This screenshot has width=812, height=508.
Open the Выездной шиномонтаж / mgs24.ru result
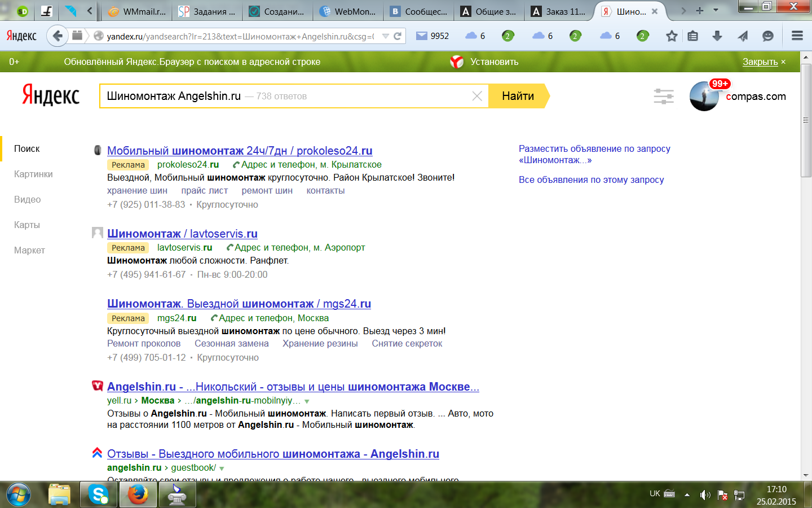(x=239, y=304)
